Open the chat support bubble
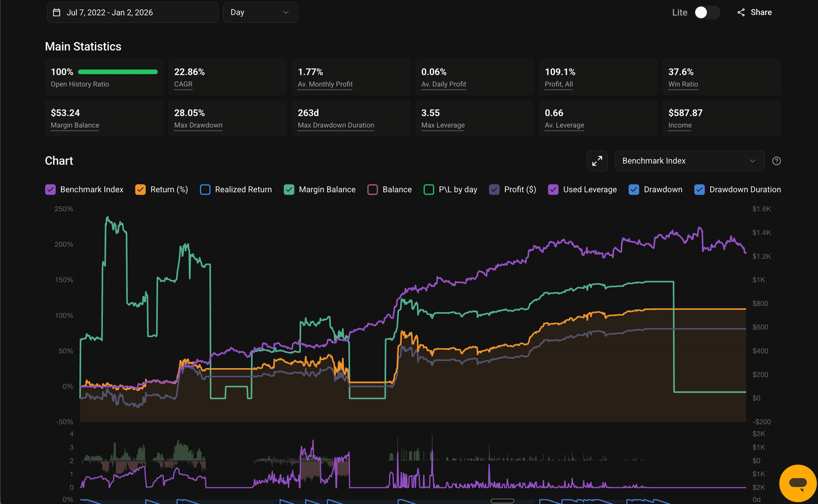 tap(798, 483)
